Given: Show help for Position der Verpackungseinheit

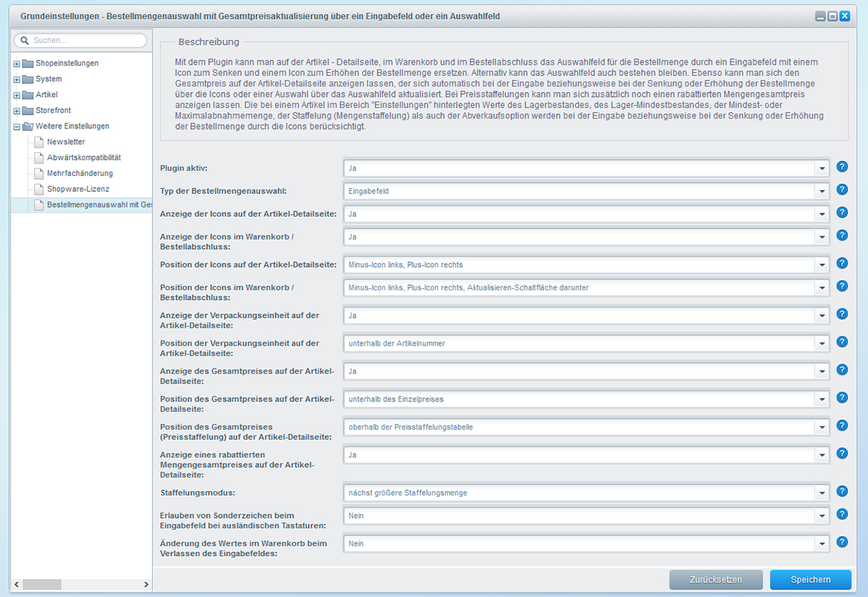Looking at the screenshot, I should (842, 342).
